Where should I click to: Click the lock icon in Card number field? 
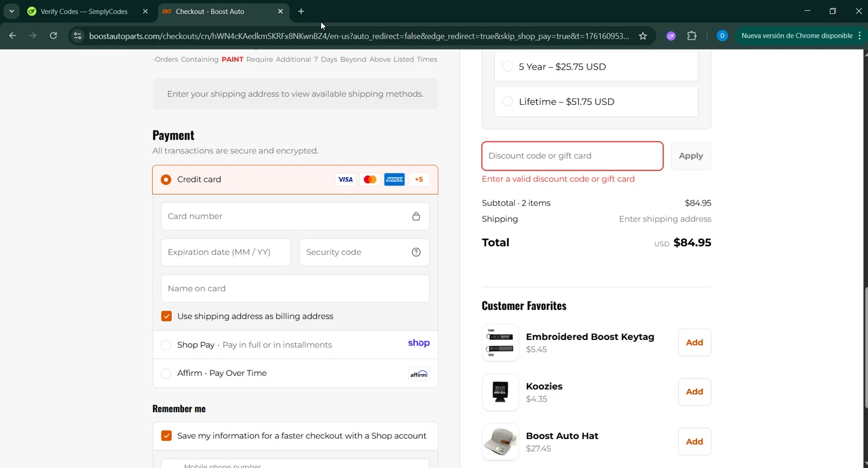[416, 217]
